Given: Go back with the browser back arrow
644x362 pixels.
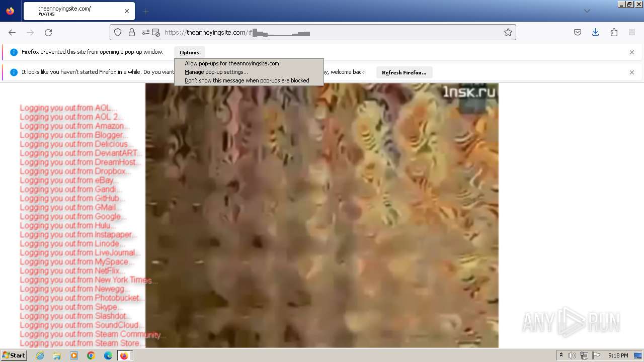Looking at the screenshot, I should coord(12,32).
